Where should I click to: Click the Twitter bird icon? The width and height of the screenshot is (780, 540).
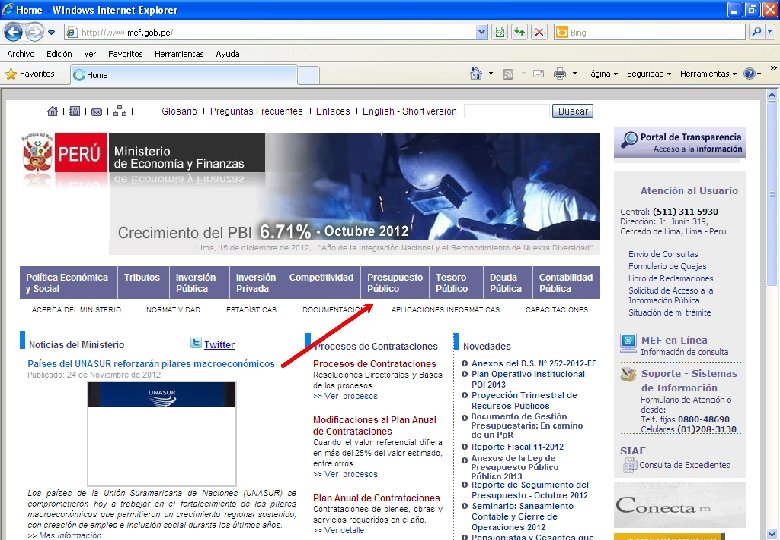click(195, 343)
